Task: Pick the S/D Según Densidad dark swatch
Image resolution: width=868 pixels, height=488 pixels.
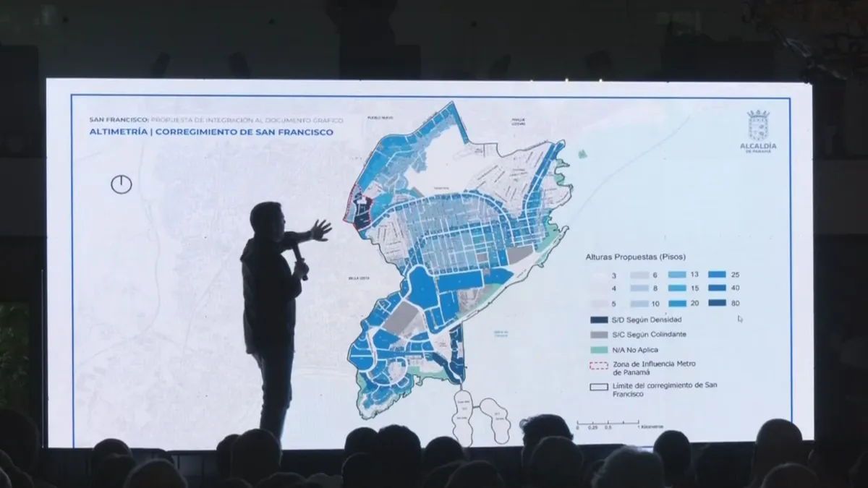Action: click(599, 320)
